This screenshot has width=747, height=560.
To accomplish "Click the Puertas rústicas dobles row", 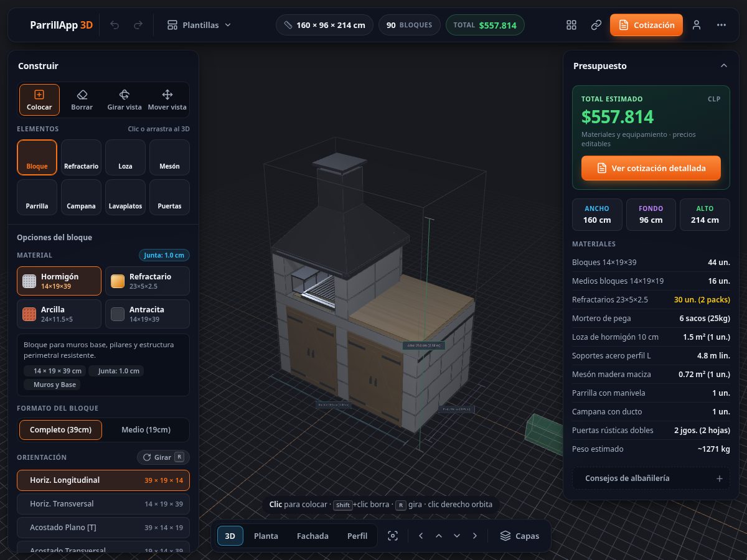I will [x=651, y=431].
